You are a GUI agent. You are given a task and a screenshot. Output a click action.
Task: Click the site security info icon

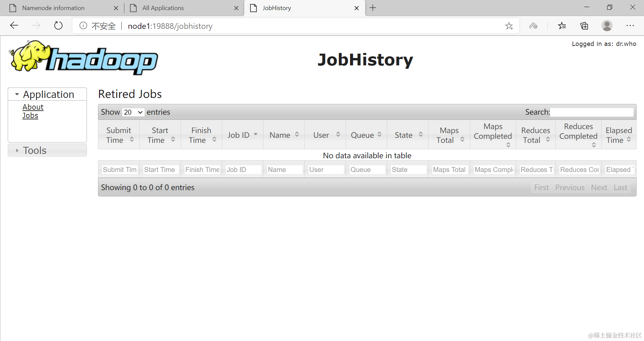(83, 25)
